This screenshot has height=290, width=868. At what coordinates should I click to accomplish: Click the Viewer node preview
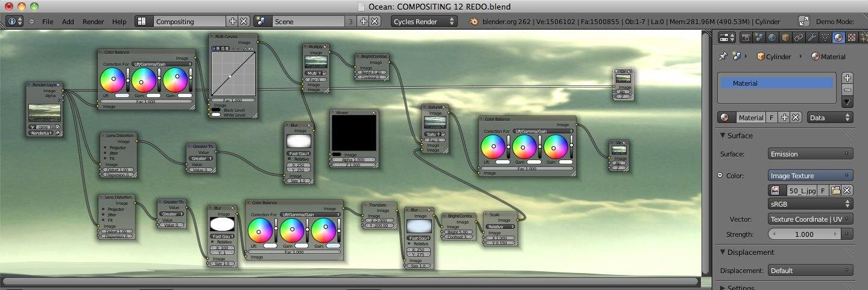click(354, 133)
